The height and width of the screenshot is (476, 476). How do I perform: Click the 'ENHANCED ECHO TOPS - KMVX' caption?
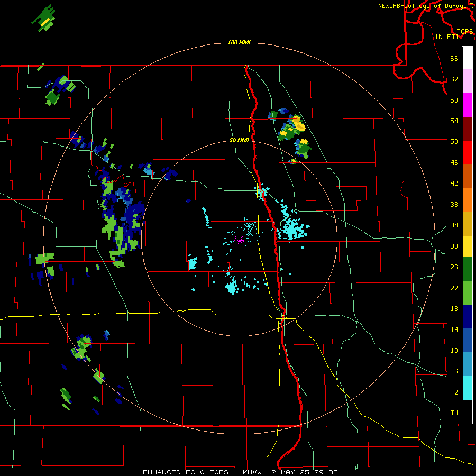point(202,472)
